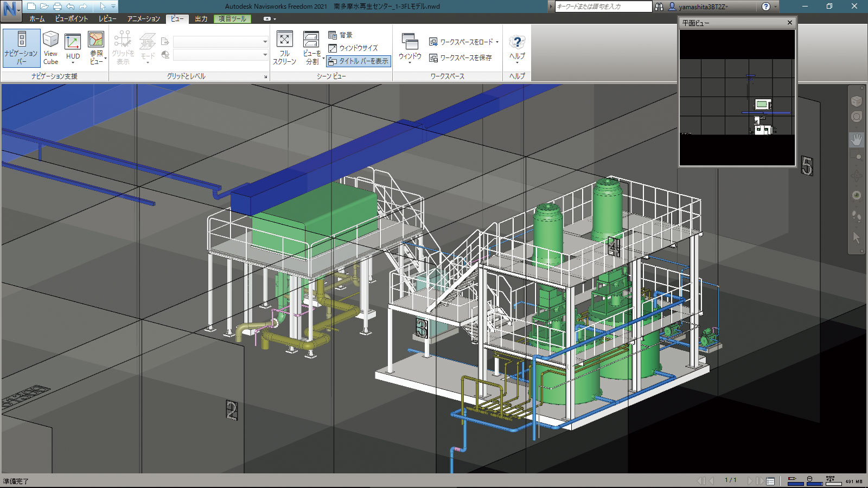Click in the keyword search input field
Viewport: 868px width, 488px height.
click(x=602, y=7)
